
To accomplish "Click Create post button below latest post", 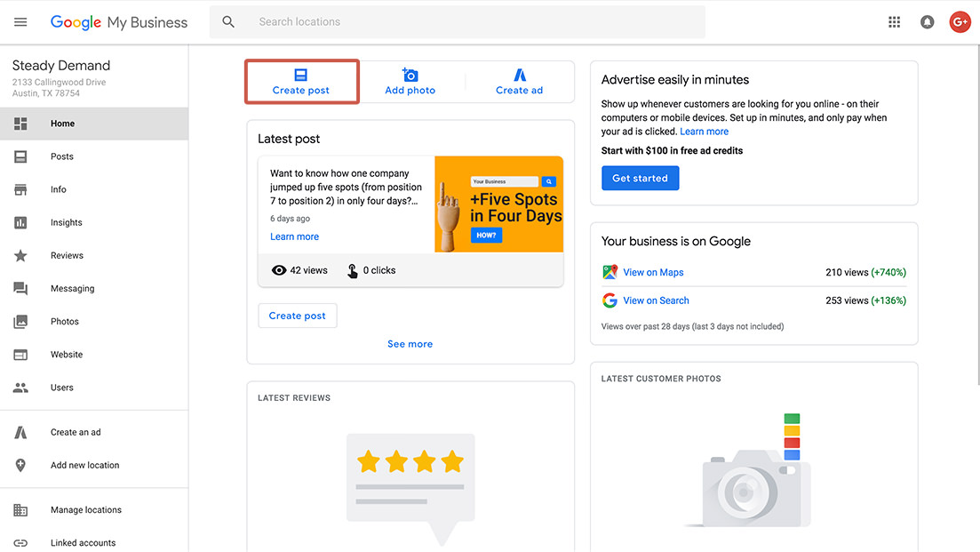I will 298,316.
